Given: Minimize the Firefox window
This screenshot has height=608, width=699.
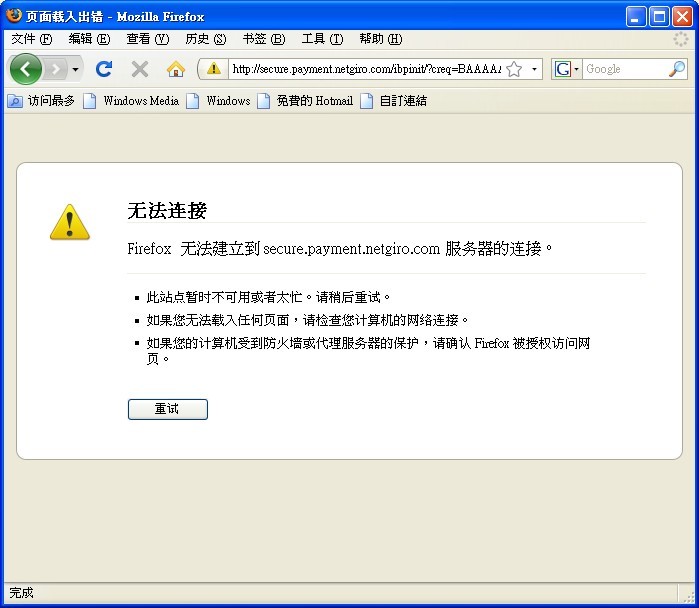Looking at the screenshot, I should tap(636, 17).
